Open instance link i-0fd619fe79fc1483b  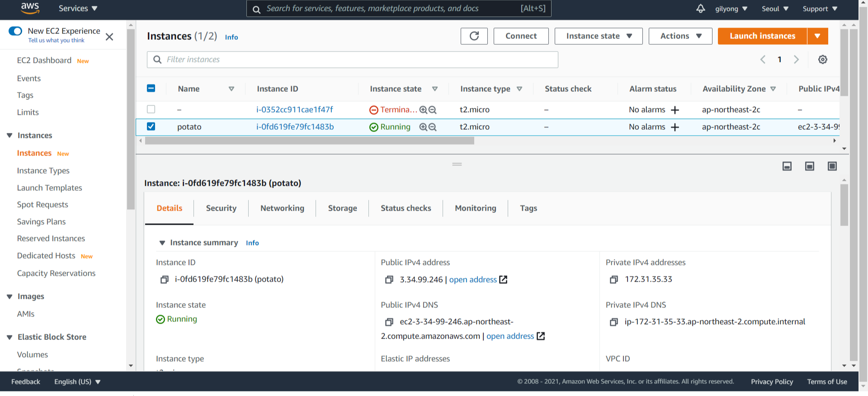[x=295, y=127]
